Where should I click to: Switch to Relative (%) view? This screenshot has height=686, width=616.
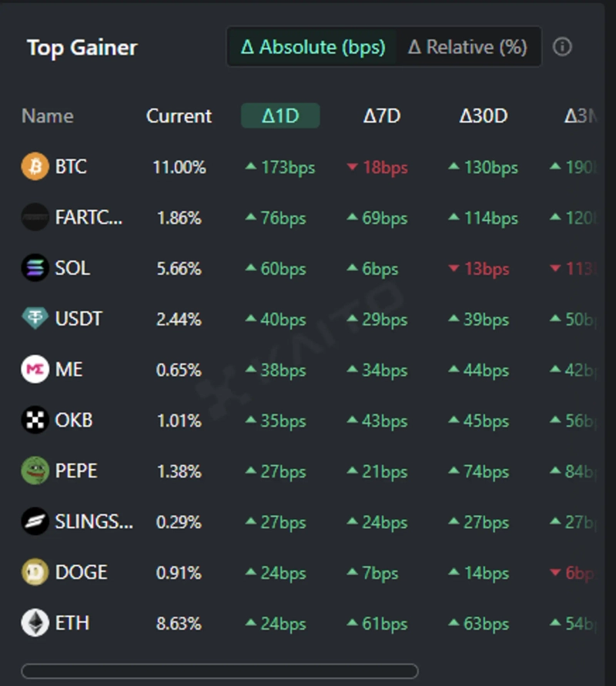(467, 47)
